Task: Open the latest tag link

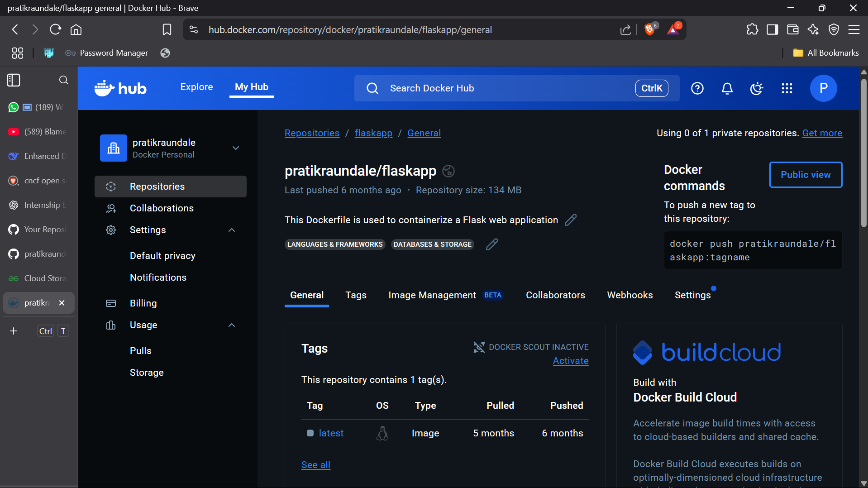Action: pos(331,433)
